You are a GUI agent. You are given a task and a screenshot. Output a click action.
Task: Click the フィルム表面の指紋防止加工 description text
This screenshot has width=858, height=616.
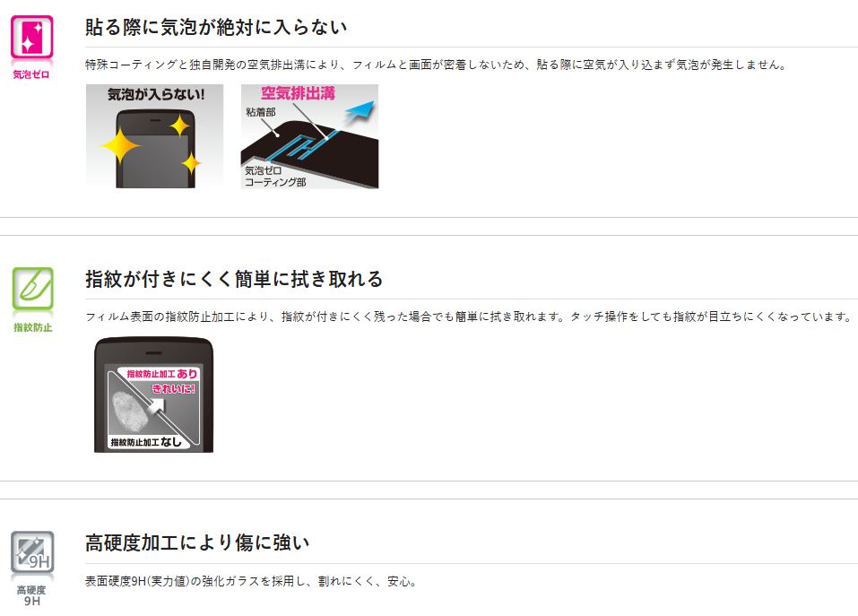[469, 317]
